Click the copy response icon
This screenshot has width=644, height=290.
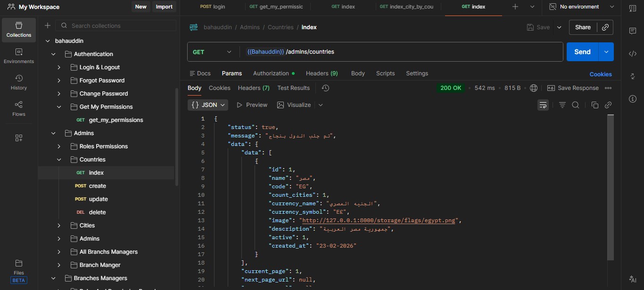tap(594, 105)
